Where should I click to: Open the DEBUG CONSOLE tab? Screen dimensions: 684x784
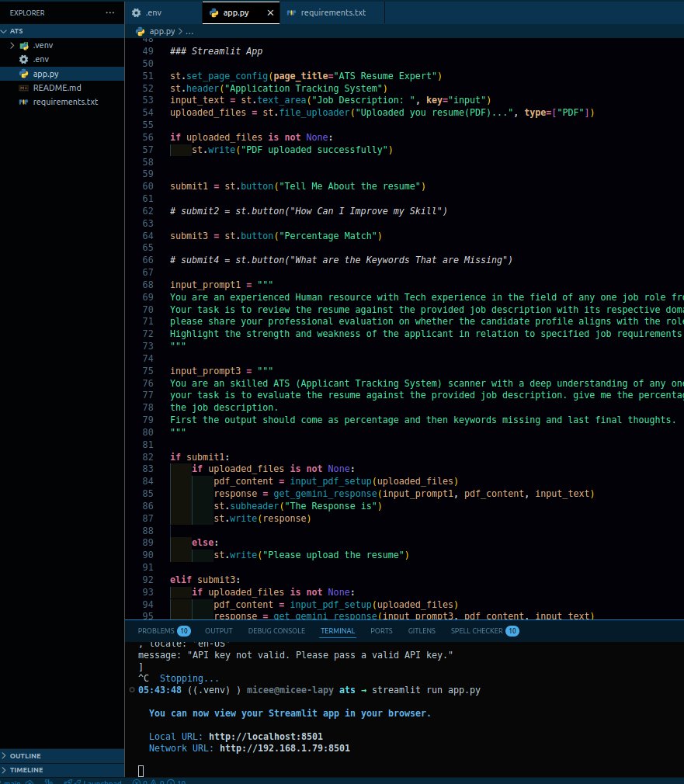click(x=276, y=631)
